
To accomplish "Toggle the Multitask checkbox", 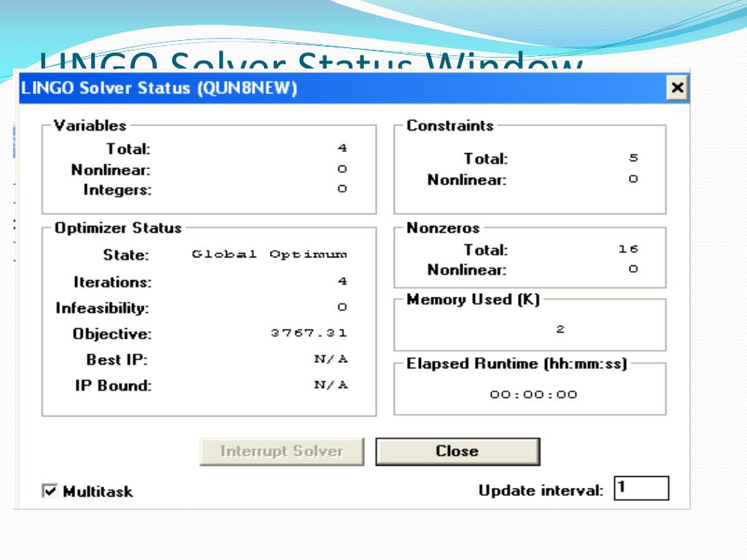I will pyautogui.click(x=50, y=491).
